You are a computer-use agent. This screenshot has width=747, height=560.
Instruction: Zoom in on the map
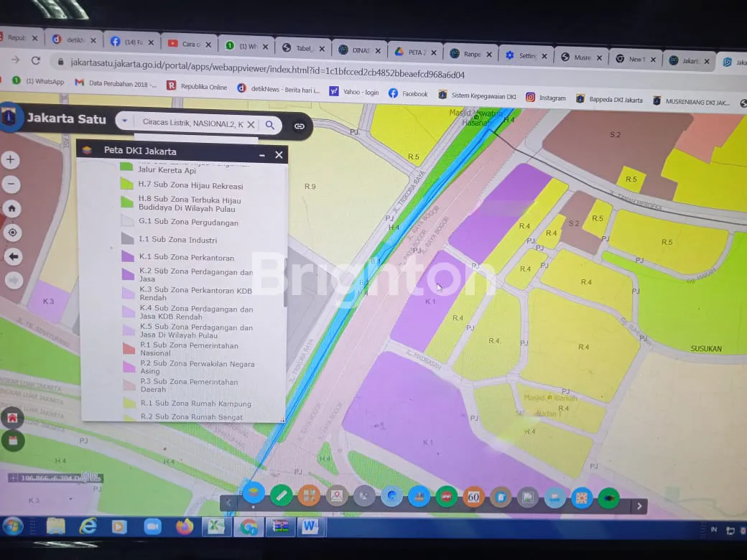coord(11,159)
